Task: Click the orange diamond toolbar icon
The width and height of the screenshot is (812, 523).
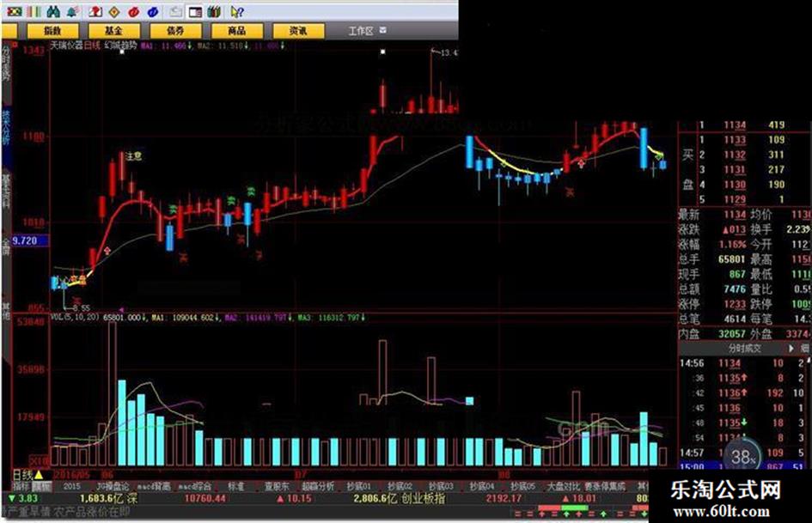Action: pyautogui.click(x=114, y=11)
